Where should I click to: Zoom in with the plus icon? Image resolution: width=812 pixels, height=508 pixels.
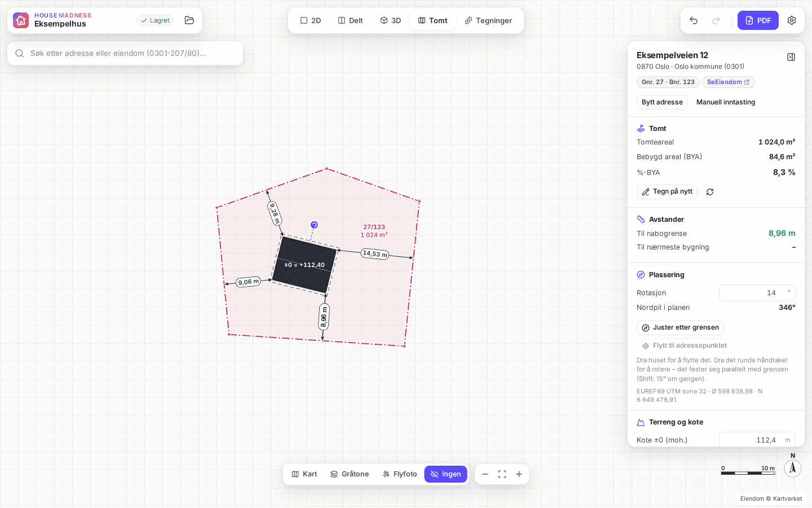tap(519, 474)
